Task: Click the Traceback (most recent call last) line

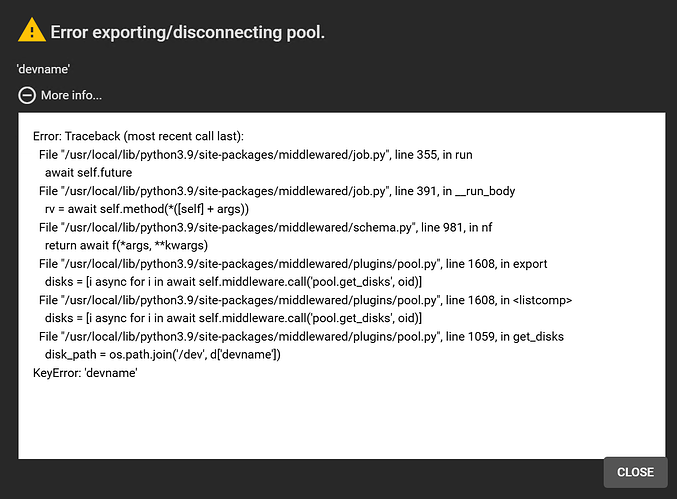Action: [138, 136]
